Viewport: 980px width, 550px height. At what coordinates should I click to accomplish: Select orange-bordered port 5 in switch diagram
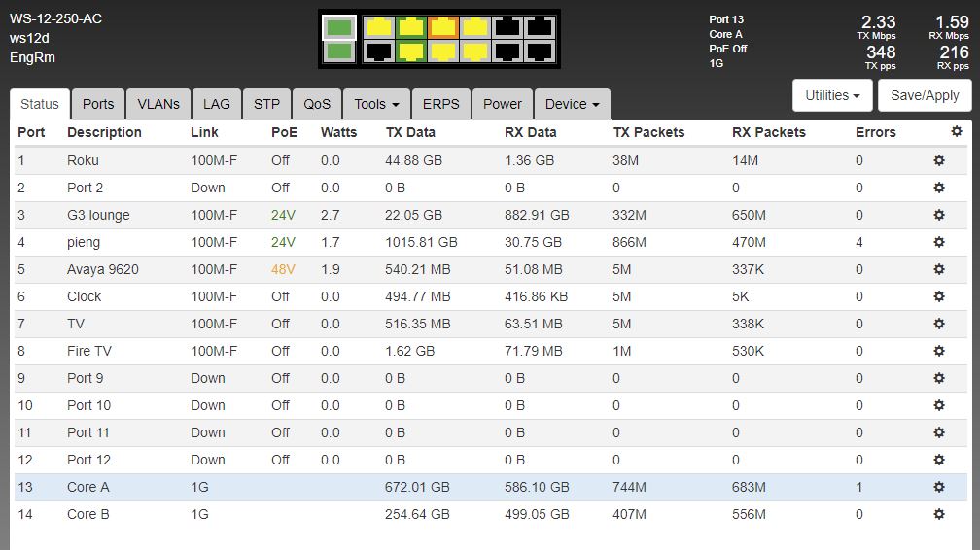point(443,27)
